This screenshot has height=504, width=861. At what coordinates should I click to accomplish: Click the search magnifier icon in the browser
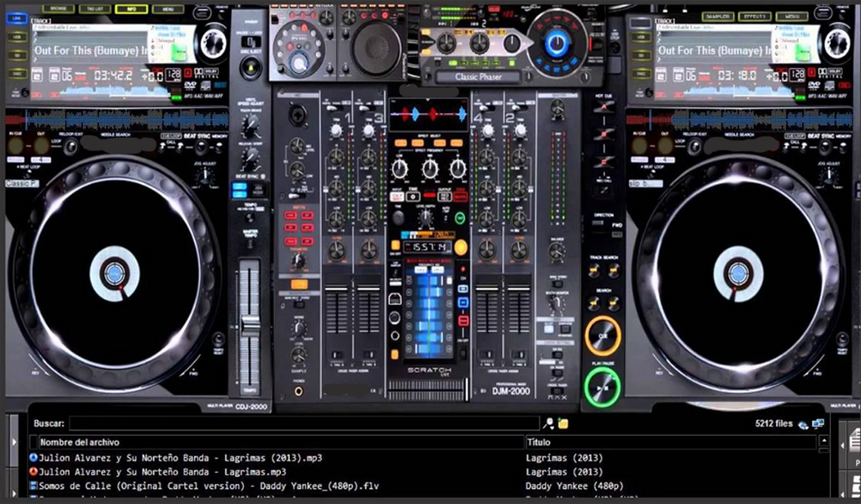coord(547,422)
